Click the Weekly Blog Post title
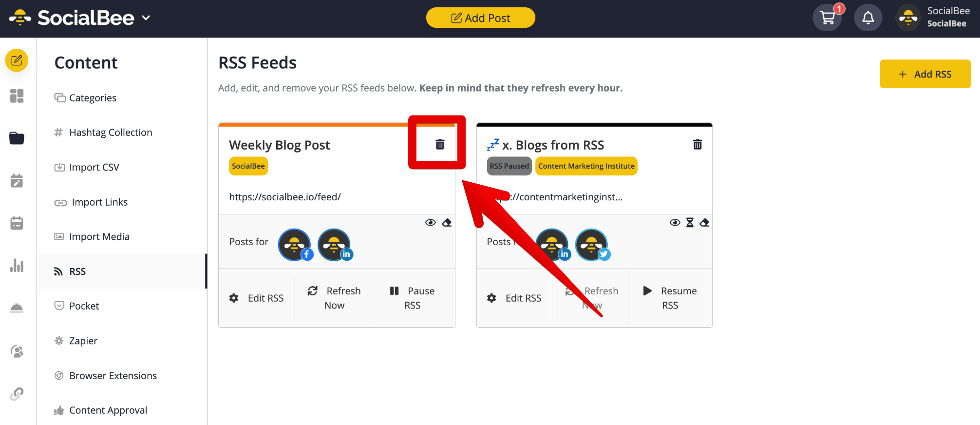The width and height of the screenshot is (980, 425). (x=280, y=145)
